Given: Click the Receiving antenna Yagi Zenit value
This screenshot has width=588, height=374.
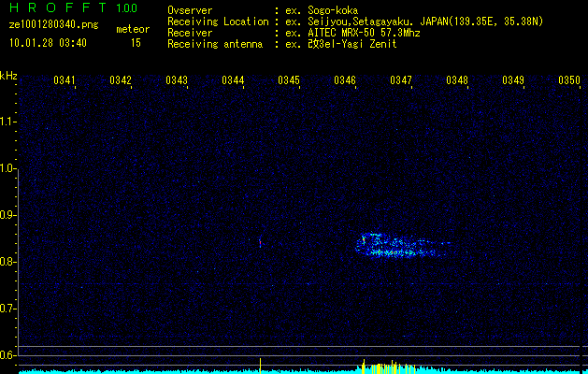Looking at the screenshot, I should point(351,44).
